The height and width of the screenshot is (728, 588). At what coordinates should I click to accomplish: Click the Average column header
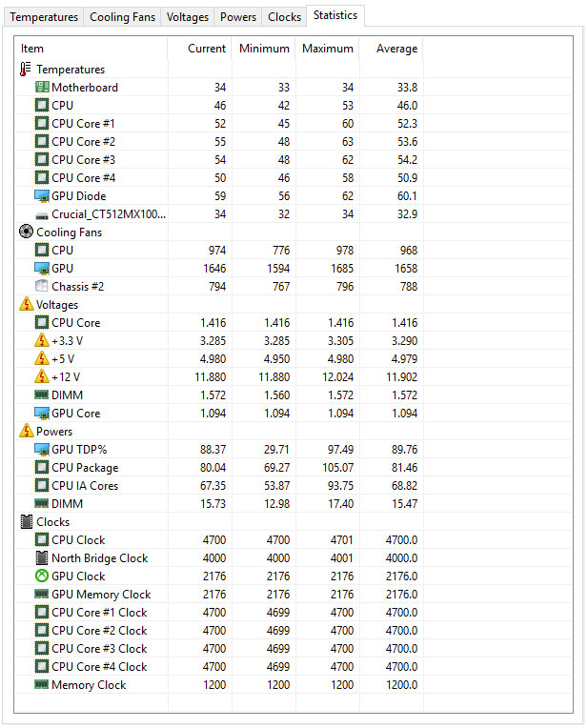point(391,49)
